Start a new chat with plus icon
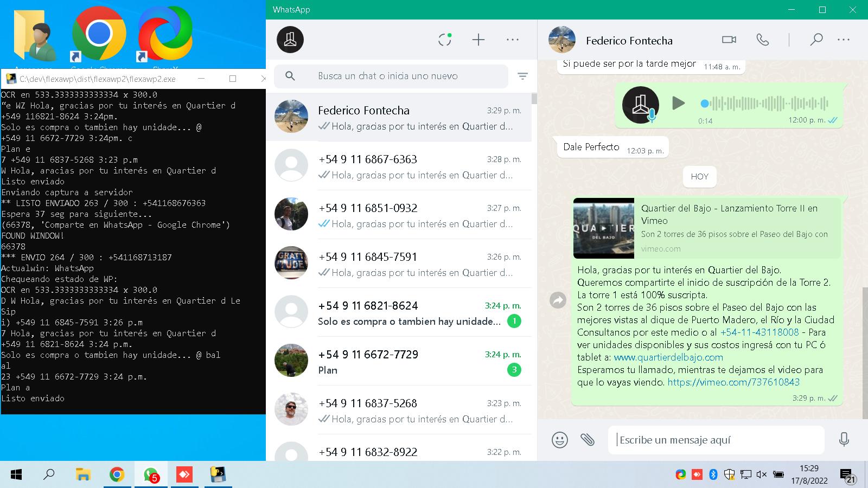This screenshot has width=868, height=488. (x=478, y=40)
